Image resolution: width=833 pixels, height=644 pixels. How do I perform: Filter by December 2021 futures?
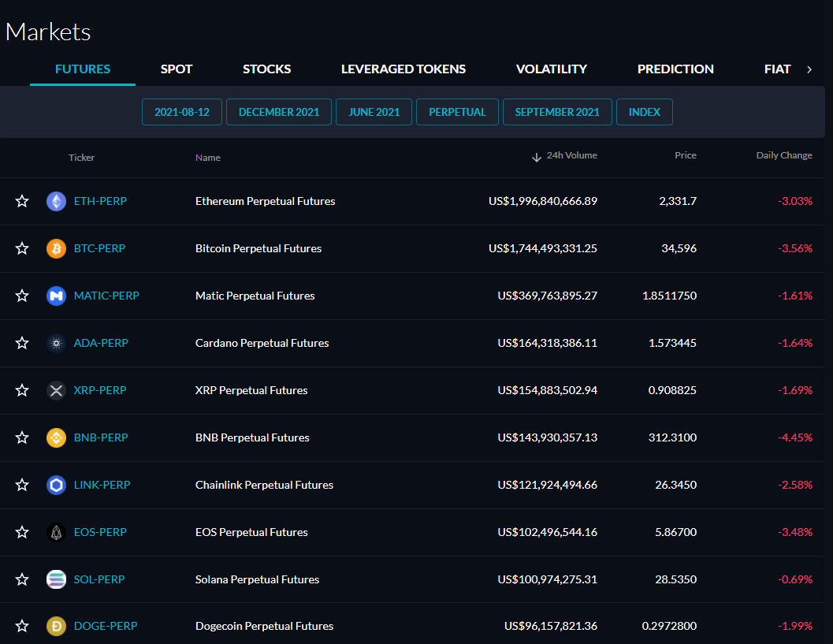(x=279, y=112)
